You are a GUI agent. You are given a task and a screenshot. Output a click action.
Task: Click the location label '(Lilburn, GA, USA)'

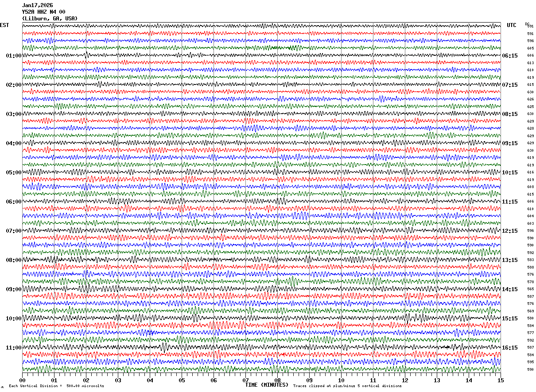coord(50,19)
